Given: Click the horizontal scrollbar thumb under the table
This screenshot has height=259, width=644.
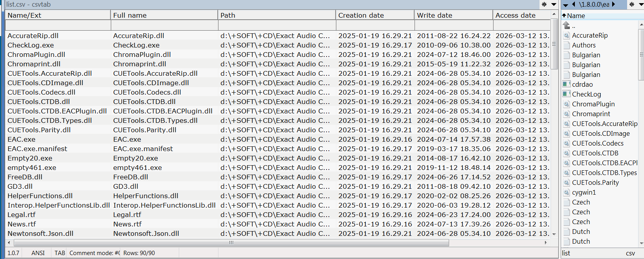Looking at the screenshot, I should [231, 243].
